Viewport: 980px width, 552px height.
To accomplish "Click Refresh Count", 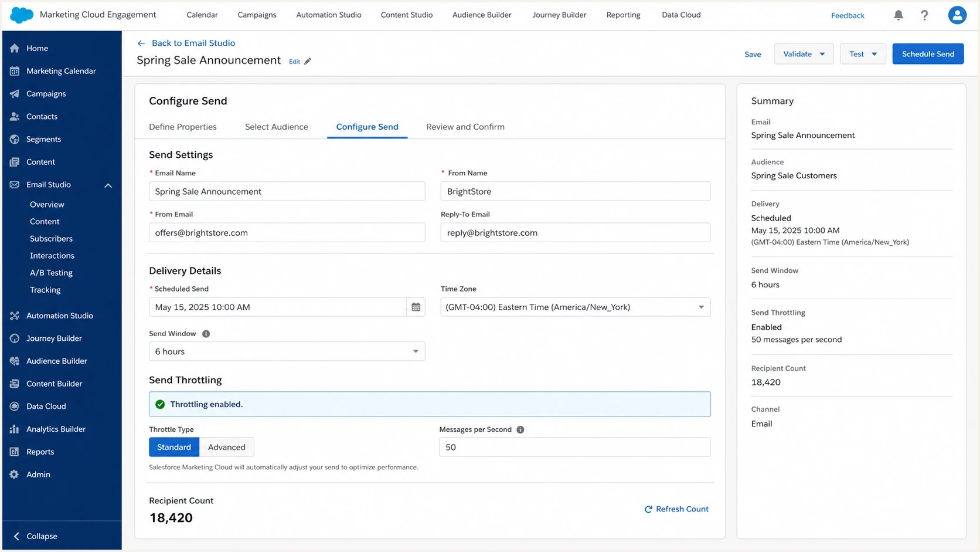I will [x=676, y=509].
